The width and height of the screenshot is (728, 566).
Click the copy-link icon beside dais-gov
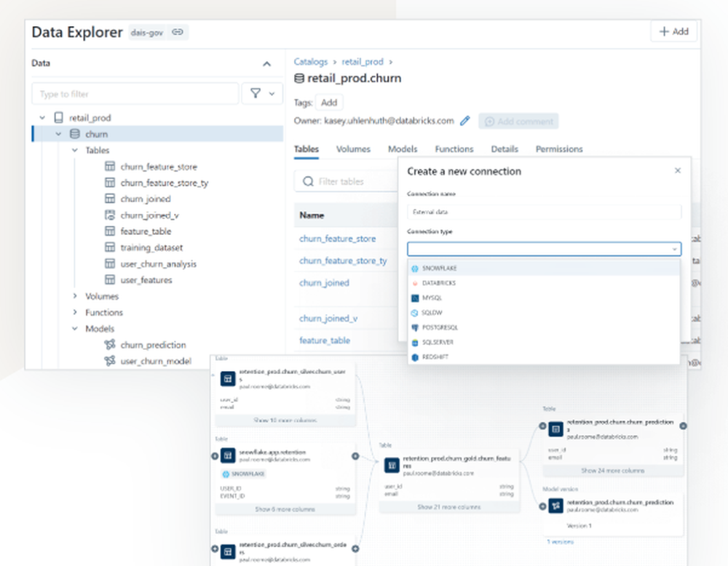click(178, 32)
